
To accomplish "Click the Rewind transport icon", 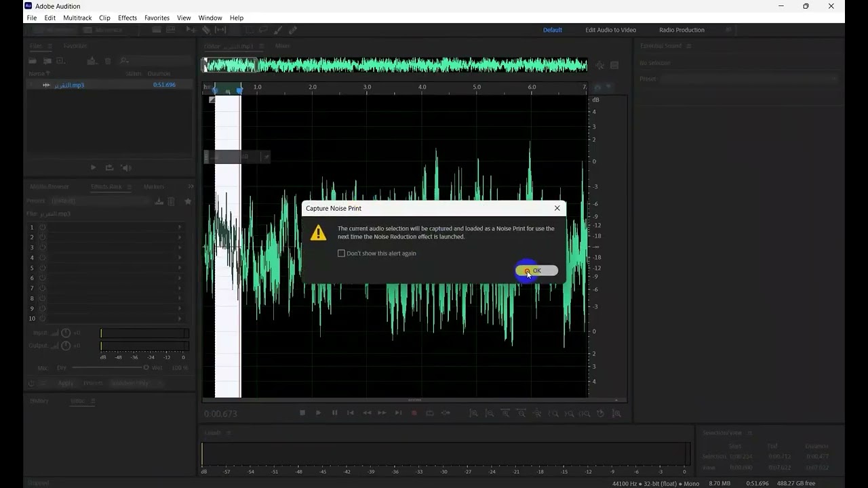I will pos(367,413).
